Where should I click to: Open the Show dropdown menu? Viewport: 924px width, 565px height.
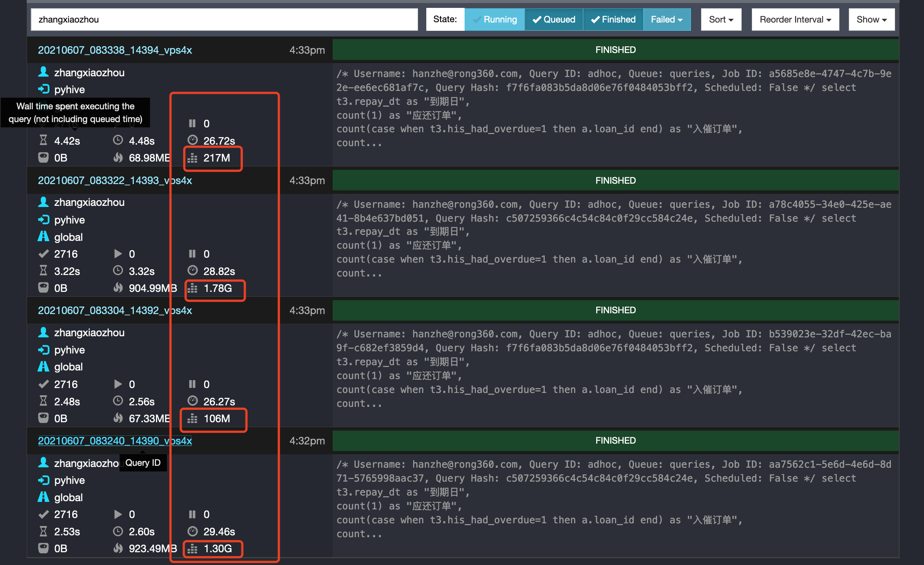tap(871, 20)
